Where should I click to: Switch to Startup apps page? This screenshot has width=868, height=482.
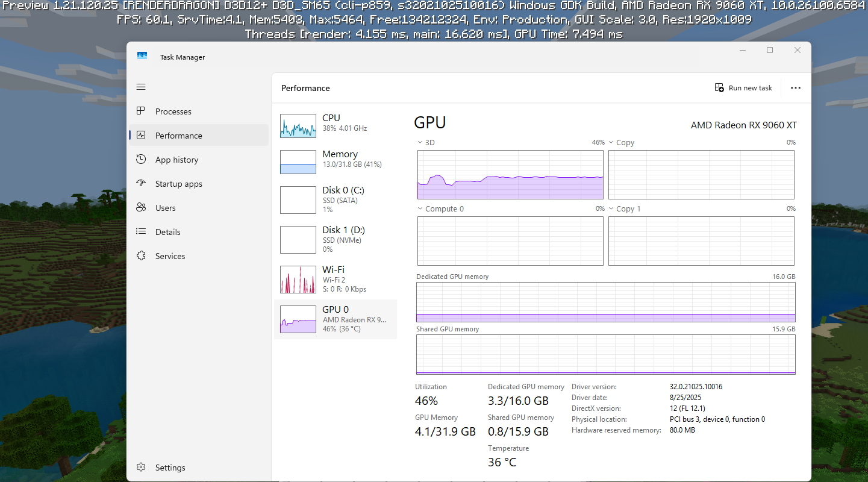click(x=199, y=184)
